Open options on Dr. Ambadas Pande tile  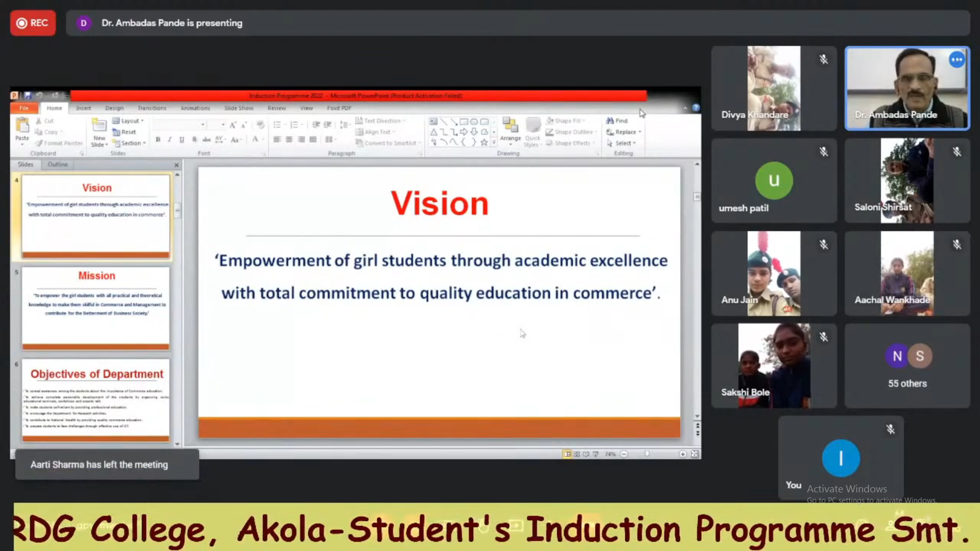coord(957,60)
